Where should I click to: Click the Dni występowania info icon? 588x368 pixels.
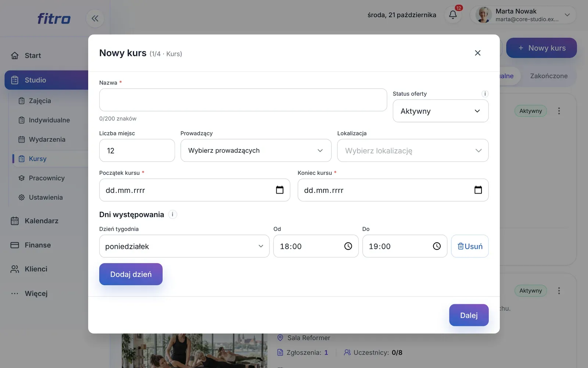tap(172, 214)
